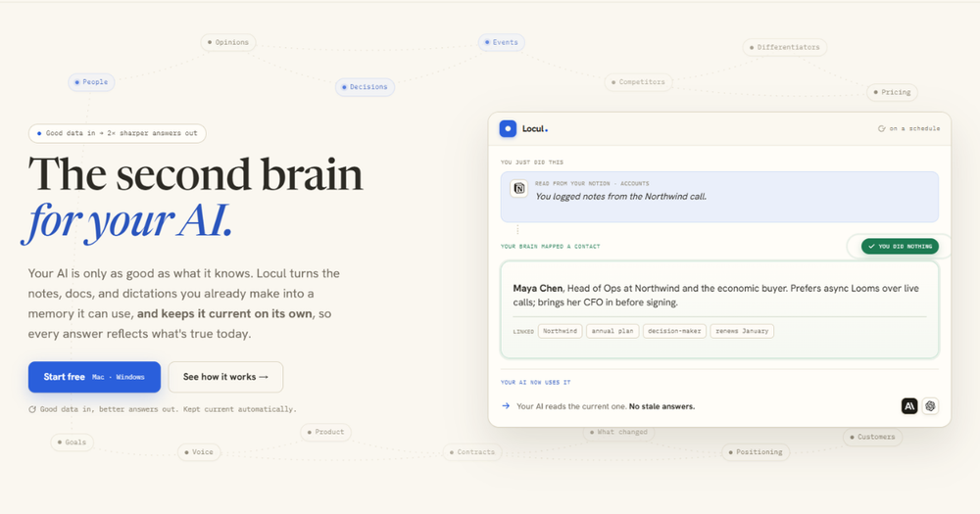Click the LINKED label before the tags
This screenshot has height=514, width=980.
click(523, 332)
